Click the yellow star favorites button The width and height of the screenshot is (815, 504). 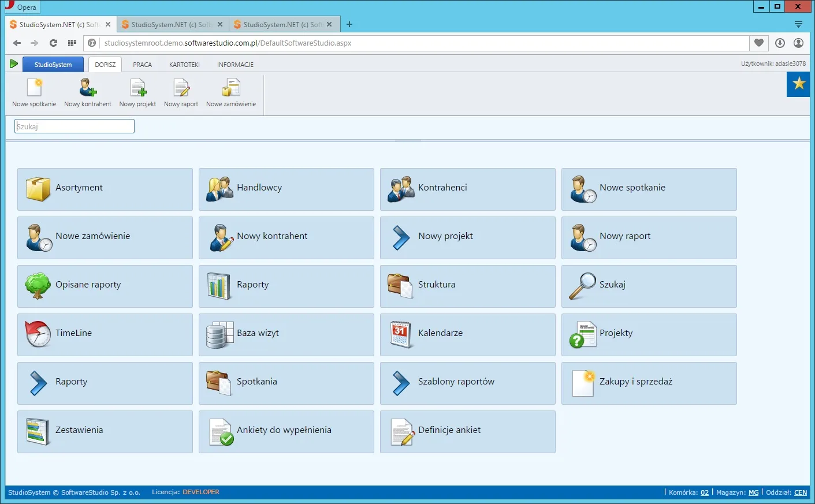tap(799, 84)
